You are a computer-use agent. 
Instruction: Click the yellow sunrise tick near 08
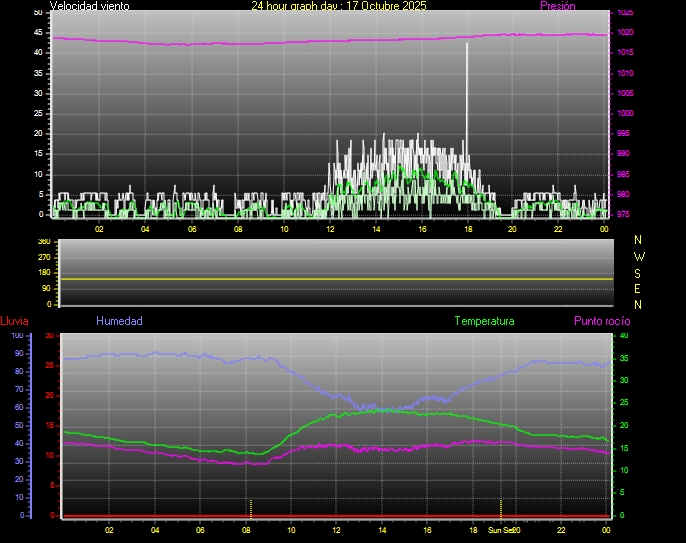click(251, 506)
